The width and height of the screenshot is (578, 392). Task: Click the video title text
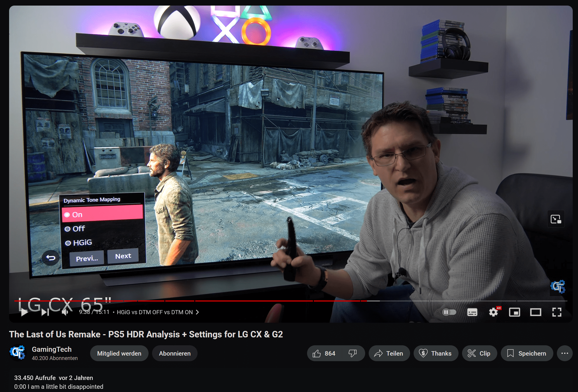click(x=146, y=334)
